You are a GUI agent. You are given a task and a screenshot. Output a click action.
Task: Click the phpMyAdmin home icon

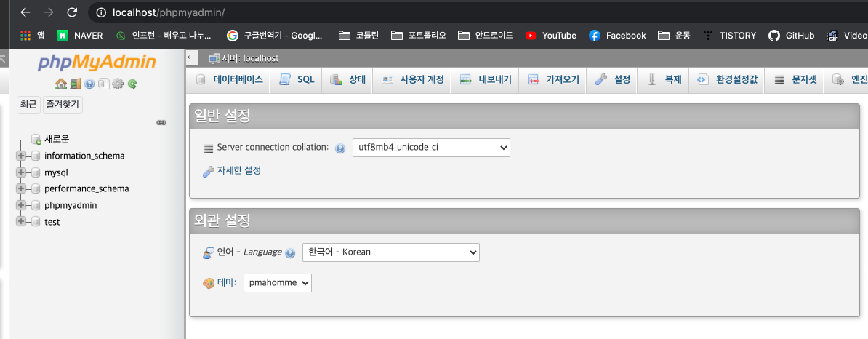tap(61, 84)
